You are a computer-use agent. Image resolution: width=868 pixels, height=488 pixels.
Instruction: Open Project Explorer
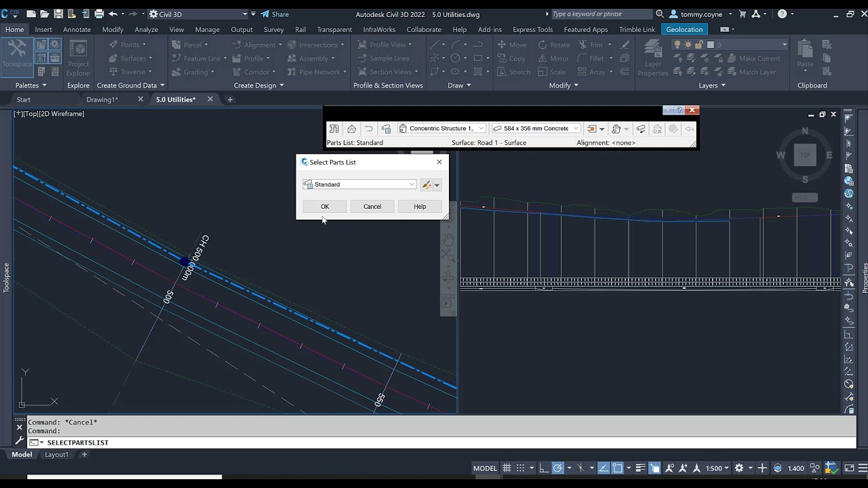(78, 58)
